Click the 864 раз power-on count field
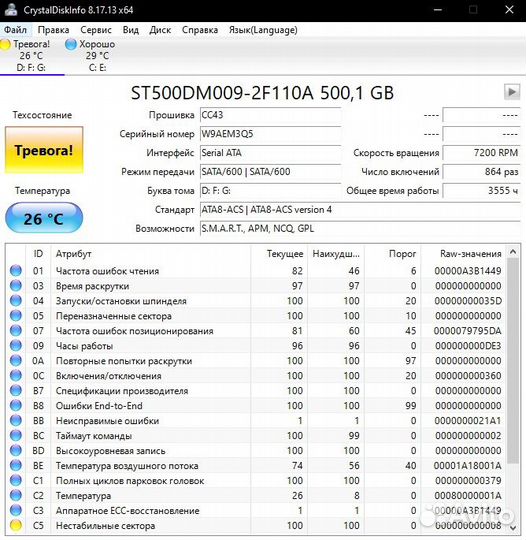This screenshot has width=526, height=540. click(481, 172)
